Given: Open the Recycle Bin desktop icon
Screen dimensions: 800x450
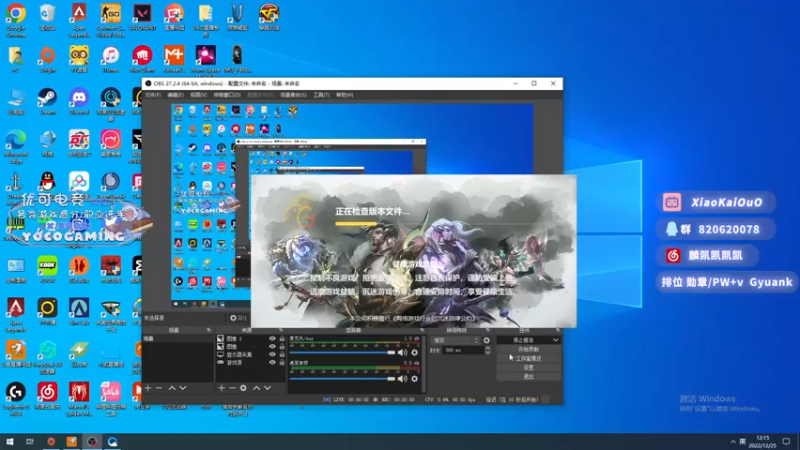Looking at the screenshot, I should pyautogui.click(x=47, y=18).
